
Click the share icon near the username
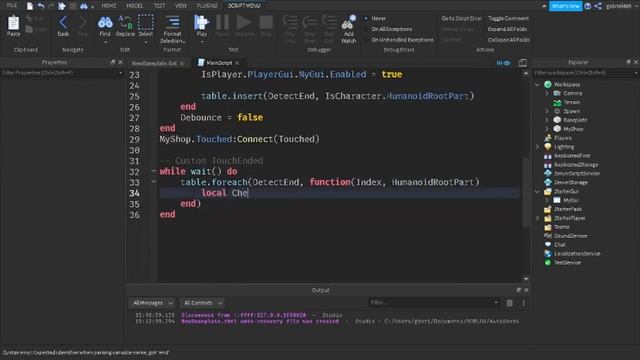click(598, 6)
